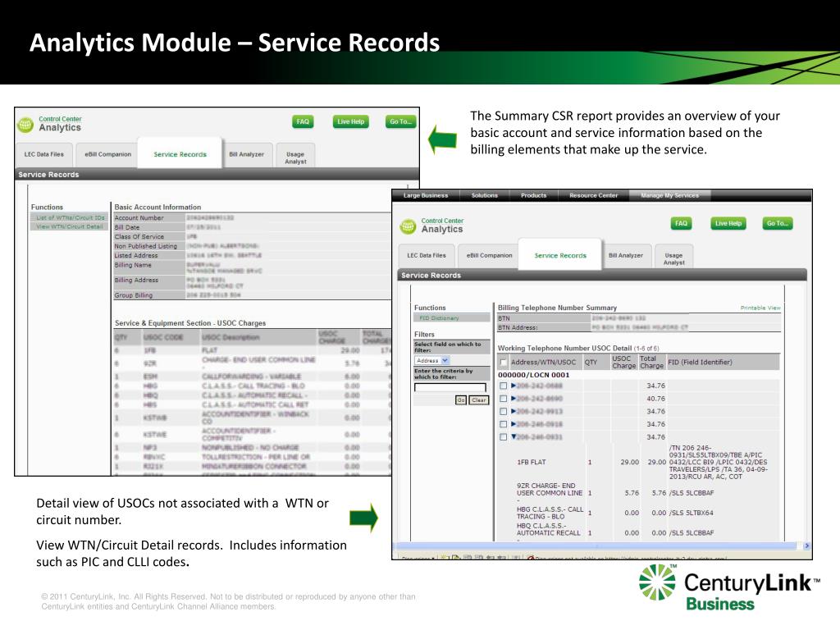Open the Solutions navigation item

484,195
